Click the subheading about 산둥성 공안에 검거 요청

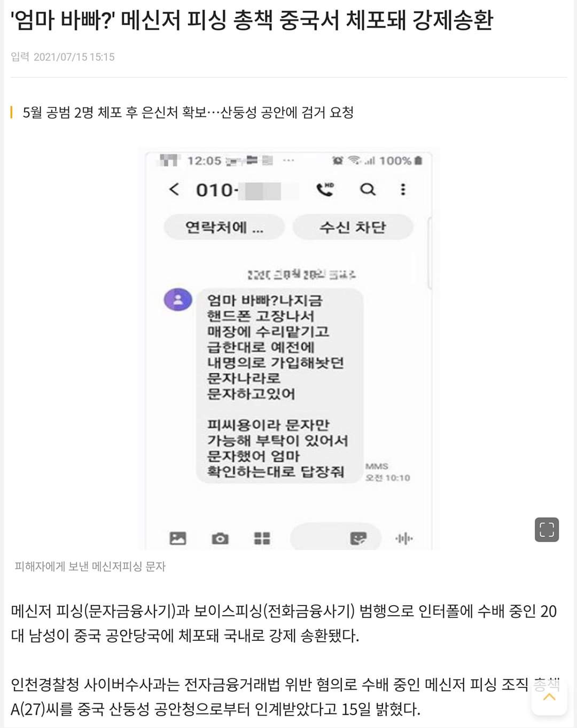pos(188,113)
